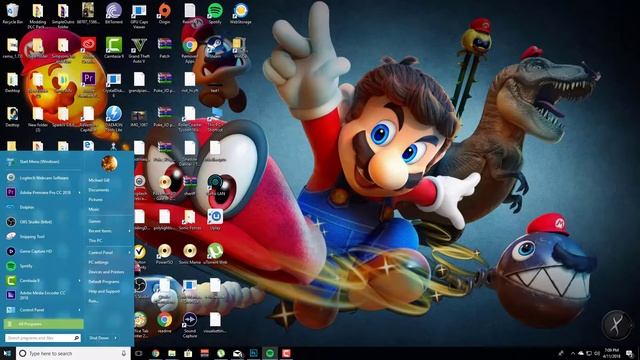This screenshot has height=360, width=640.
Task: Expand Camtasia 9 submenu arrow
Action: (79, 281)
